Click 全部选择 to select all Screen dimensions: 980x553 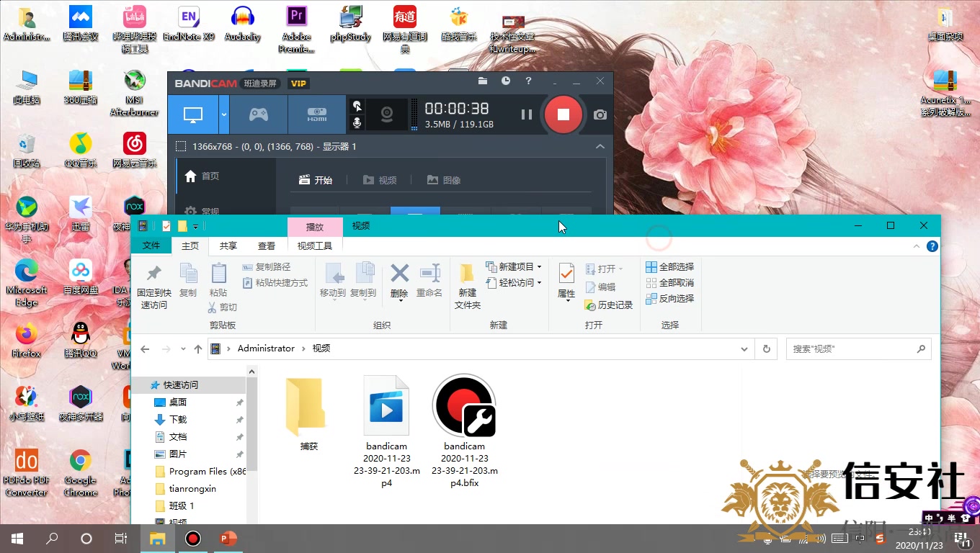point(670,266)
